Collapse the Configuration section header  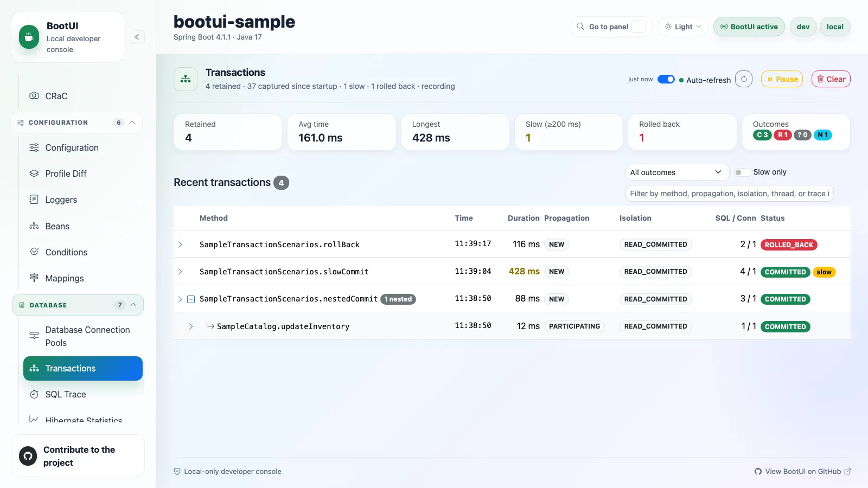point(77,123)
